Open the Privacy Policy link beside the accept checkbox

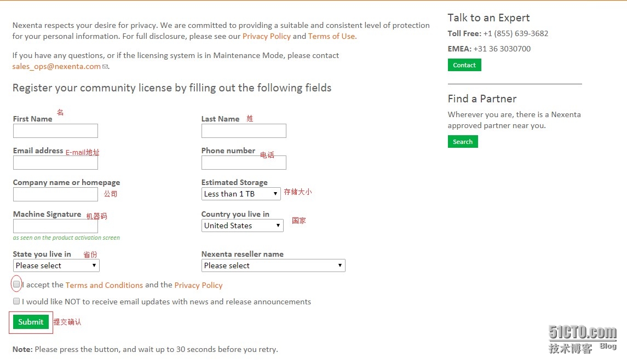tap(198, 285)
